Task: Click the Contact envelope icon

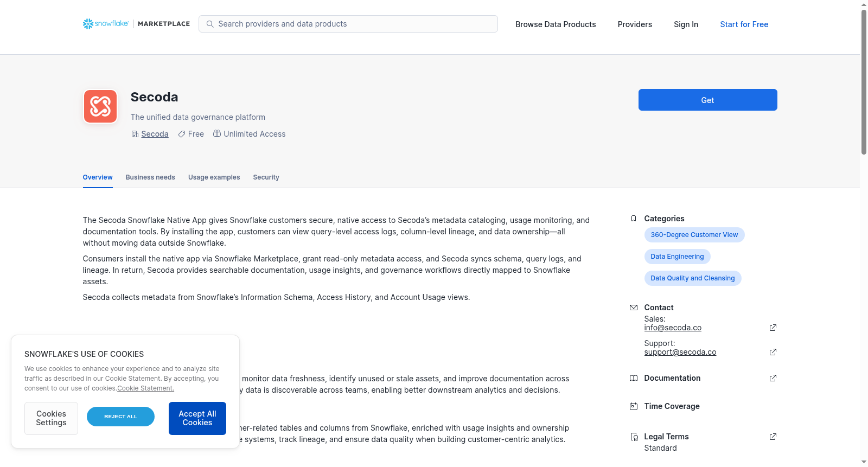Action: [x=634, y=308]
